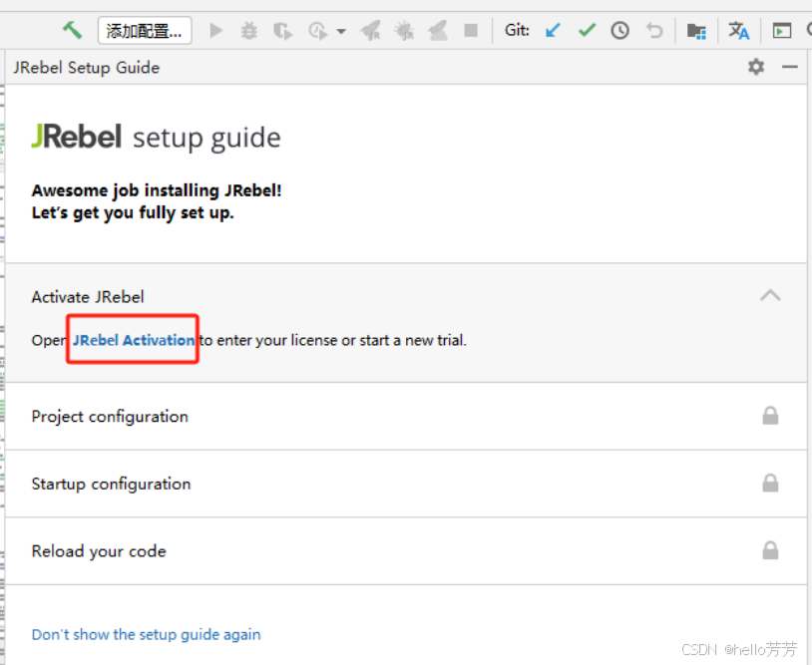
Task: Click the Debug with JRebel icon
Action: [404, 31]
